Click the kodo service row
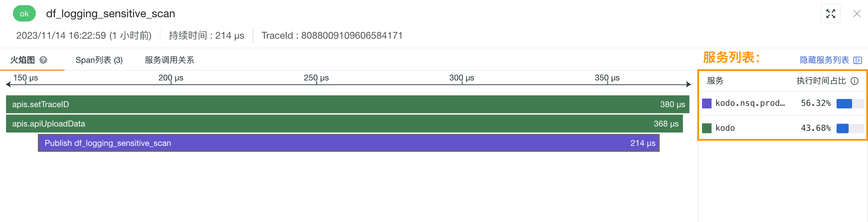This screenshot has height=222, width=868. 783,128
